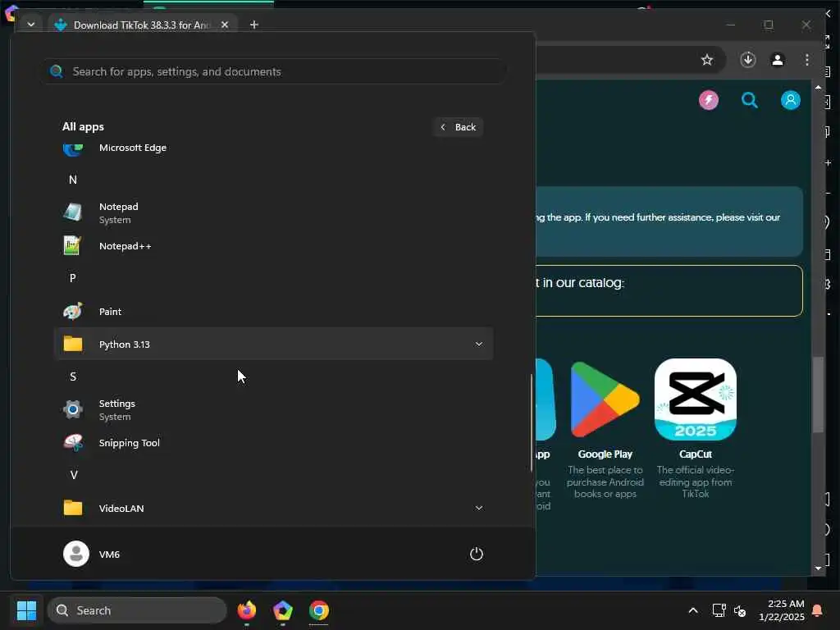840x630 pixels.
Task: Open Settings from the app list
Action: point(273,409)
